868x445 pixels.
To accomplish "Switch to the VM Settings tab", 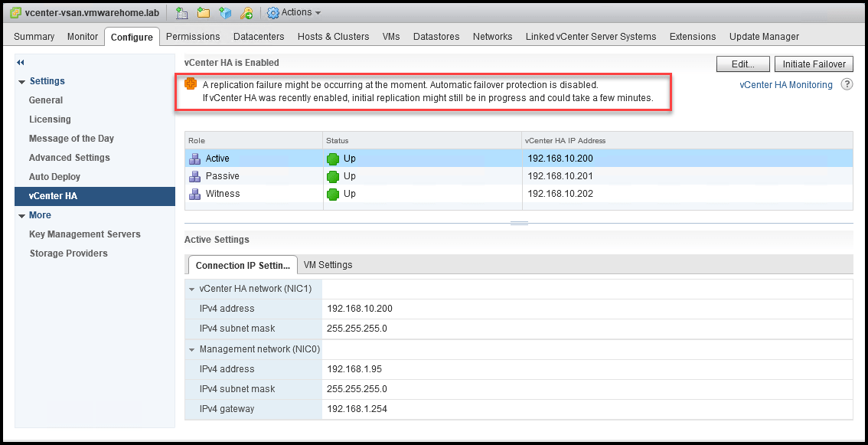I will pyautogui.click(x=328, y=265).
